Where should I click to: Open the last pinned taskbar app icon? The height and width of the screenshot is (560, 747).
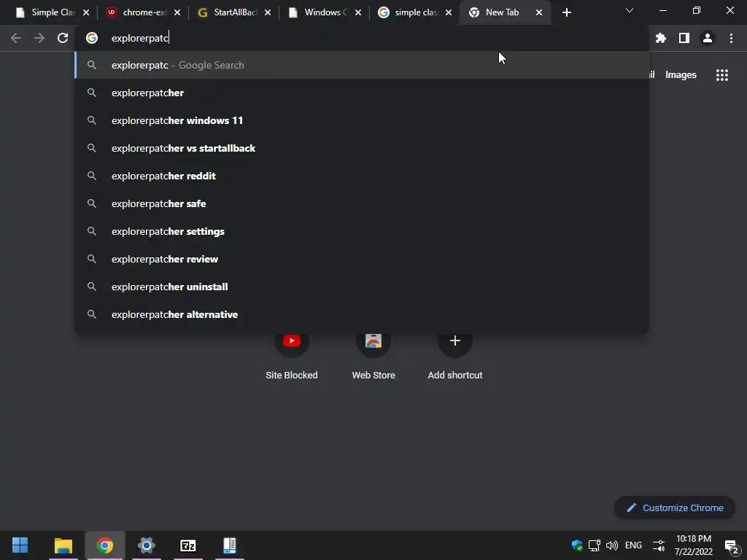[230, 545]
